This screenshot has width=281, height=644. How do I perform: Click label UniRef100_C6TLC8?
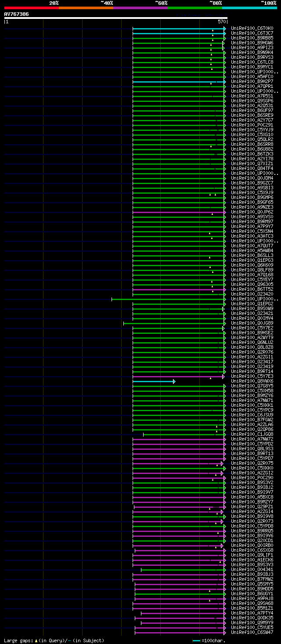click(252, 62)
